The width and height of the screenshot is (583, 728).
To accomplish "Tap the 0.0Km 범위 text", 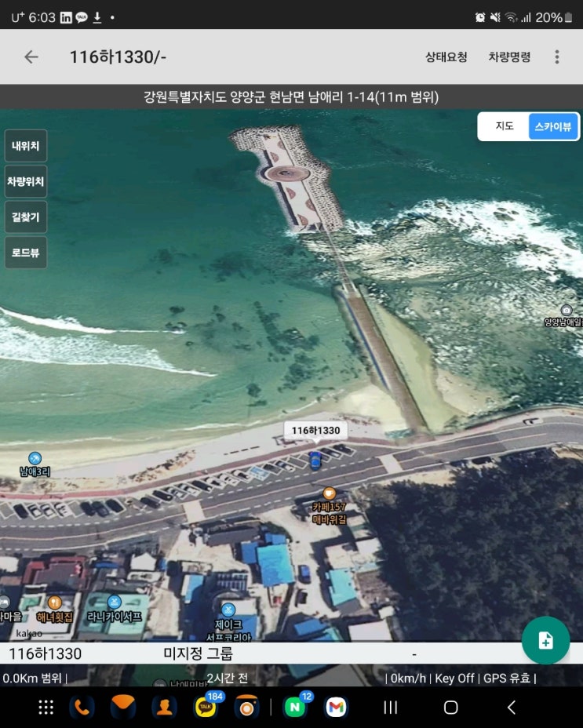I will pyautogui.click(x=32, y=679).
